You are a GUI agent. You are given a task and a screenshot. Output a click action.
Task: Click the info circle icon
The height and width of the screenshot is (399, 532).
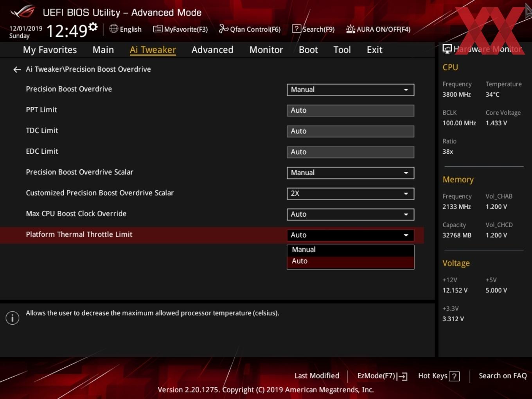(13, 318)
